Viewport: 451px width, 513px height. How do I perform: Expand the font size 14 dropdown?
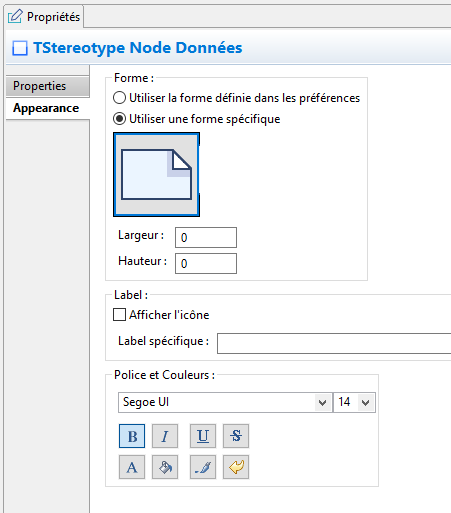(x=354, y=402)
